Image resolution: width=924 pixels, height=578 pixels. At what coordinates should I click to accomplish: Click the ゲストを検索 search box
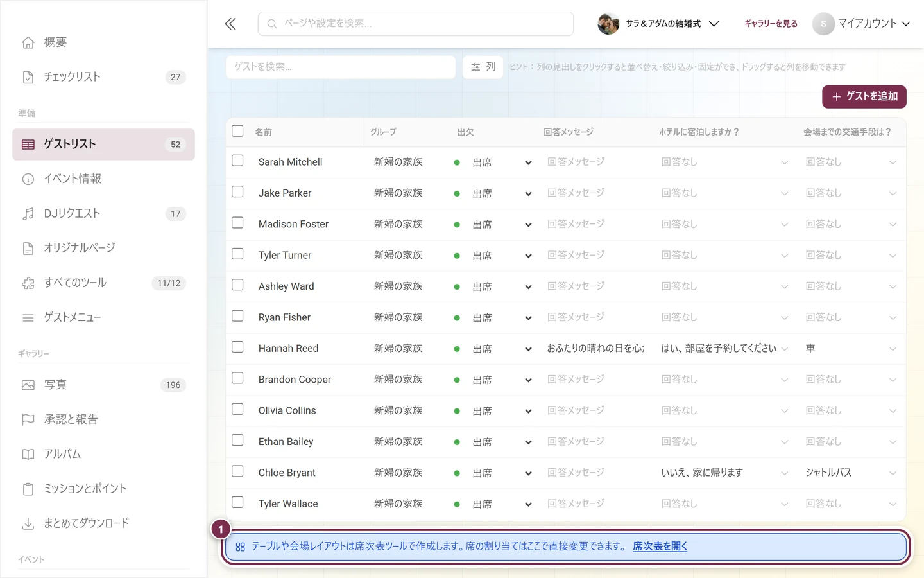coord(341,67)
